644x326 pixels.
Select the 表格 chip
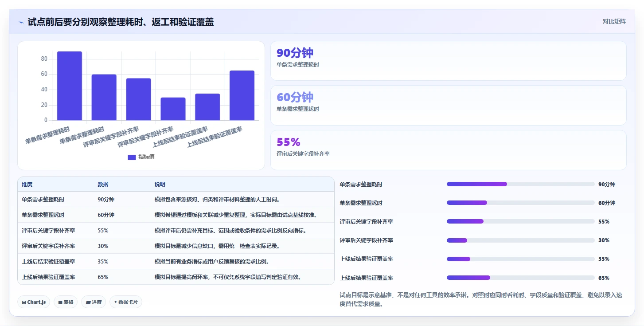coord(66,302)
